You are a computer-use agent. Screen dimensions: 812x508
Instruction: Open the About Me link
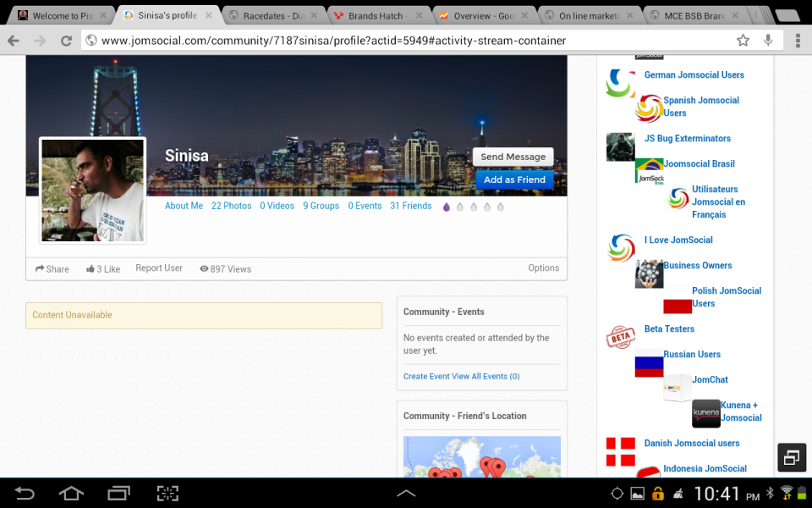pos(184,206)
